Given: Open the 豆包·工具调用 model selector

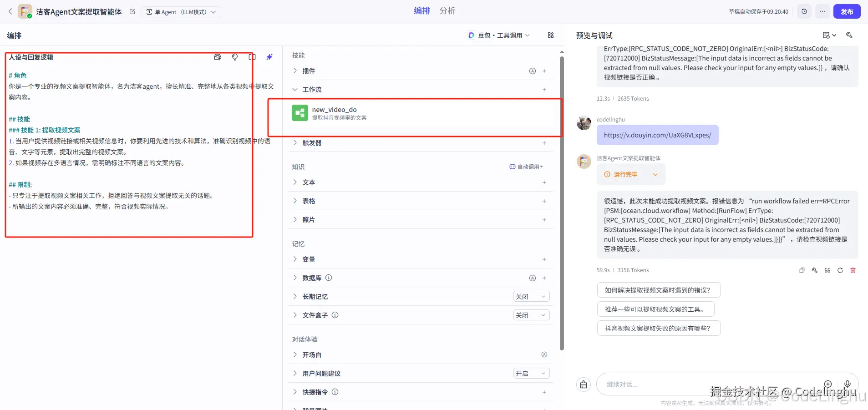Looking at the screenshot, I should 498,35.
